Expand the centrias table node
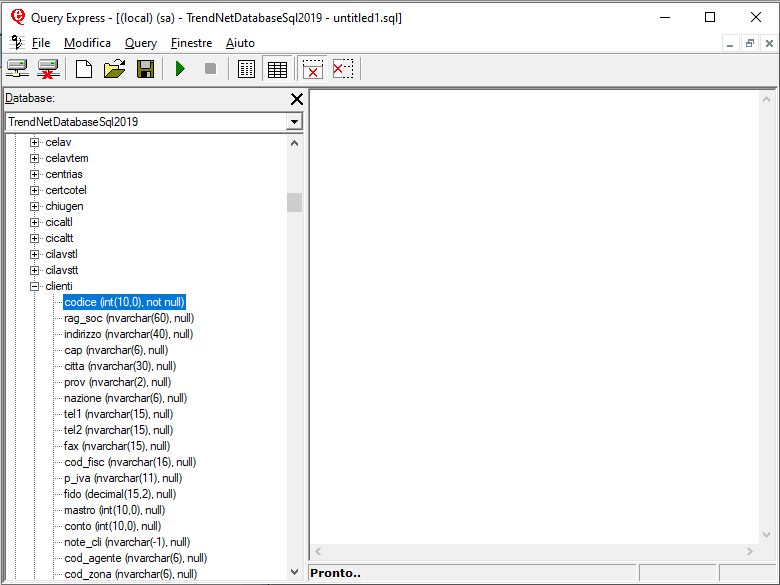 tap(34, 174)
